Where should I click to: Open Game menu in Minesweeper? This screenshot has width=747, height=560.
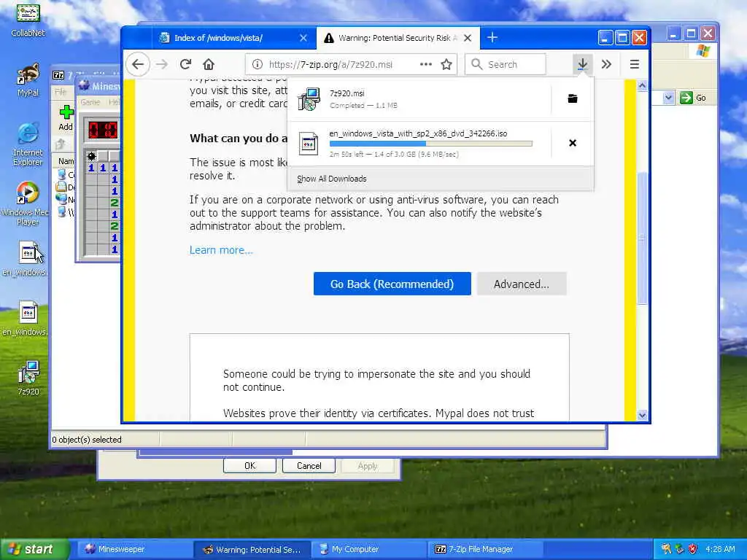[90, 102]
